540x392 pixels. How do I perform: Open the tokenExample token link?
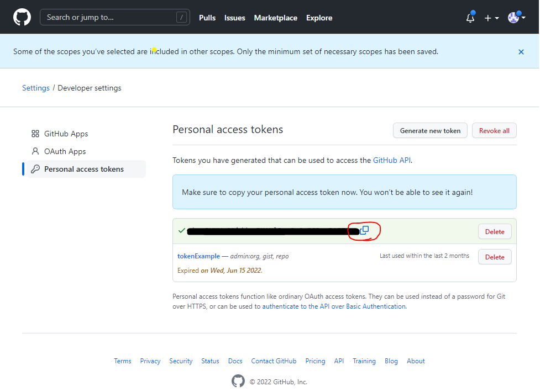199,256
